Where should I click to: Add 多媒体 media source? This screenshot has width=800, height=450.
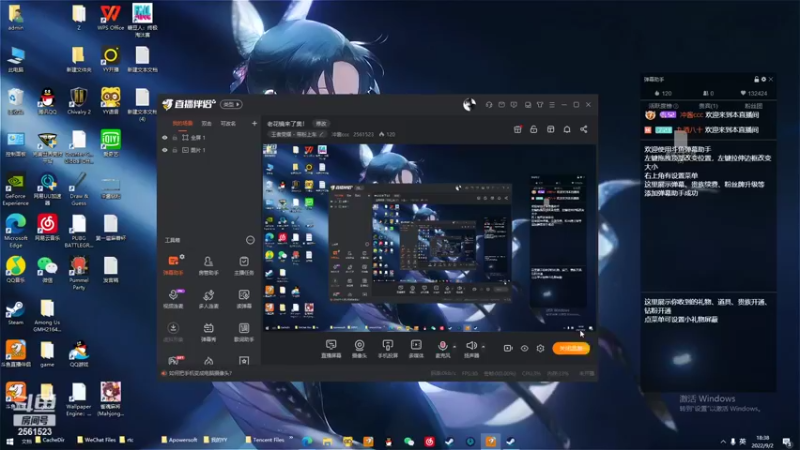tap(416, 349)
